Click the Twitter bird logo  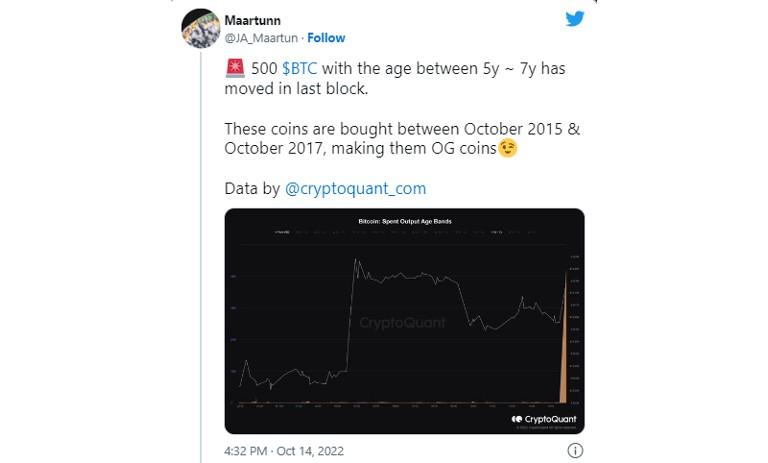click(x=574, y=18)
